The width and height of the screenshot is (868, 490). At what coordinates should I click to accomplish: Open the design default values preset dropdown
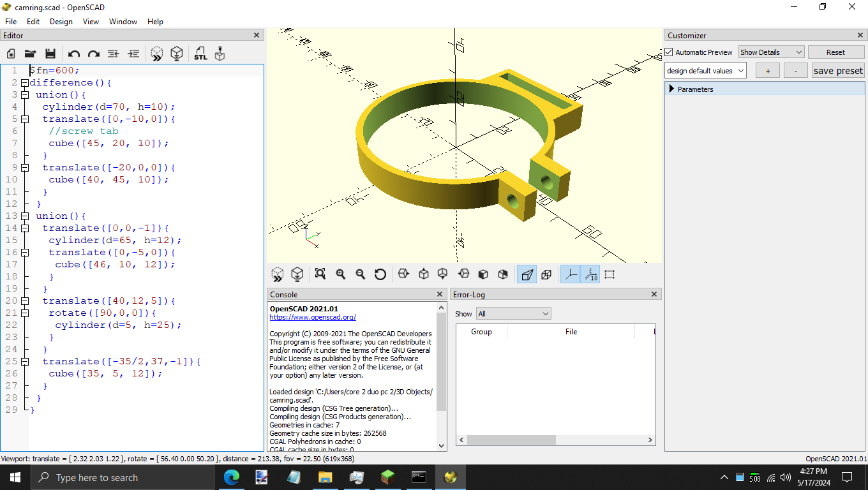[705, 71]
